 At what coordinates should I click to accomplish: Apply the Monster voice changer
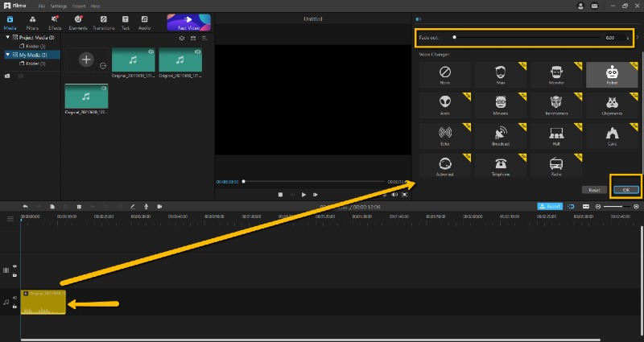[555, 75]
